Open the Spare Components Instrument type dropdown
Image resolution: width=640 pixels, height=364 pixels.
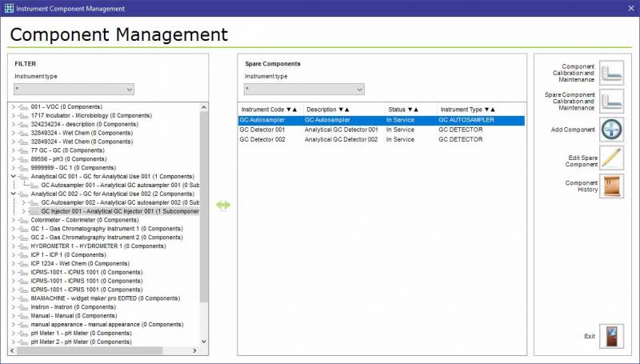pyautogui.click(x=304, y=90)
